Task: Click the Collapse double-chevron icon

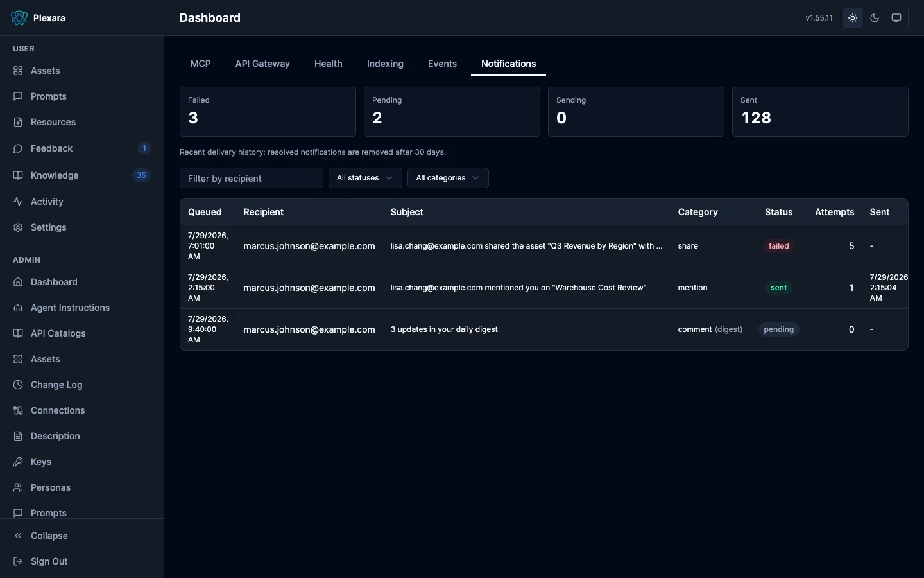Action: click(x=18, y=536)
